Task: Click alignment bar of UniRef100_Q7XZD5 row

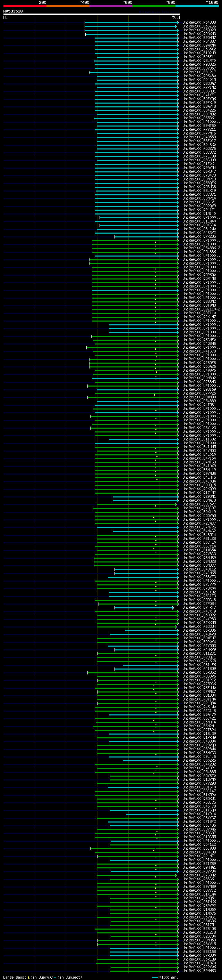Action: (x=146, y=237)
